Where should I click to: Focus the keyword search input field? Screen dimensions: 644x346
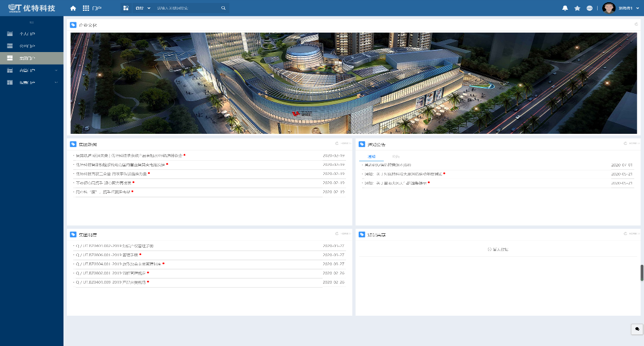tap(187, 8)
